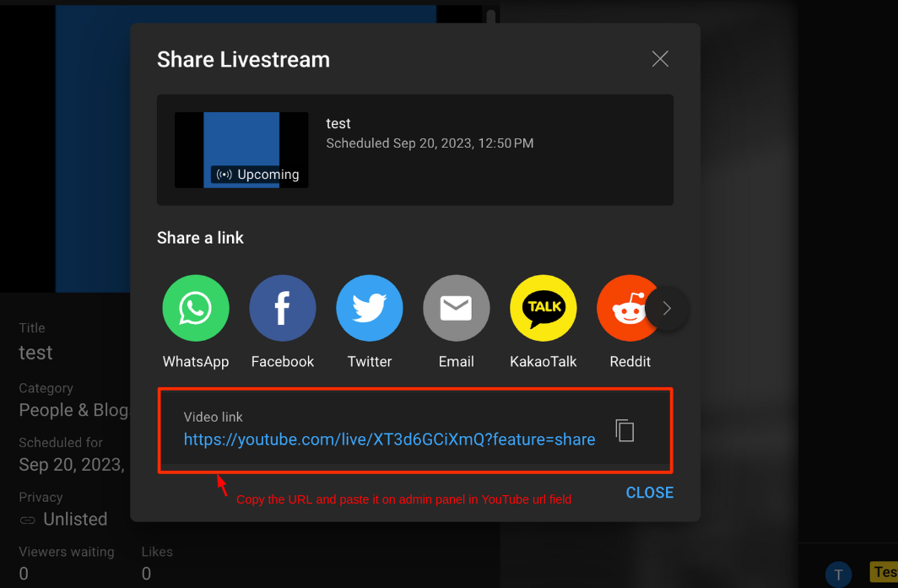Click the round 'T' avatar
The height and width of the screenshot is (588, 898).
(838, 575)
